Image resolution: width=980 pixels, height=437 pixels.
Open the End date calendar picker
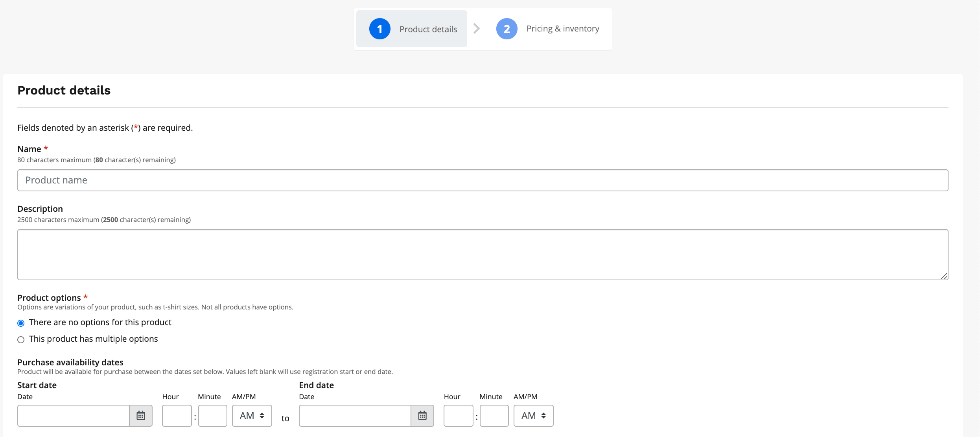(x=422, y=416)
